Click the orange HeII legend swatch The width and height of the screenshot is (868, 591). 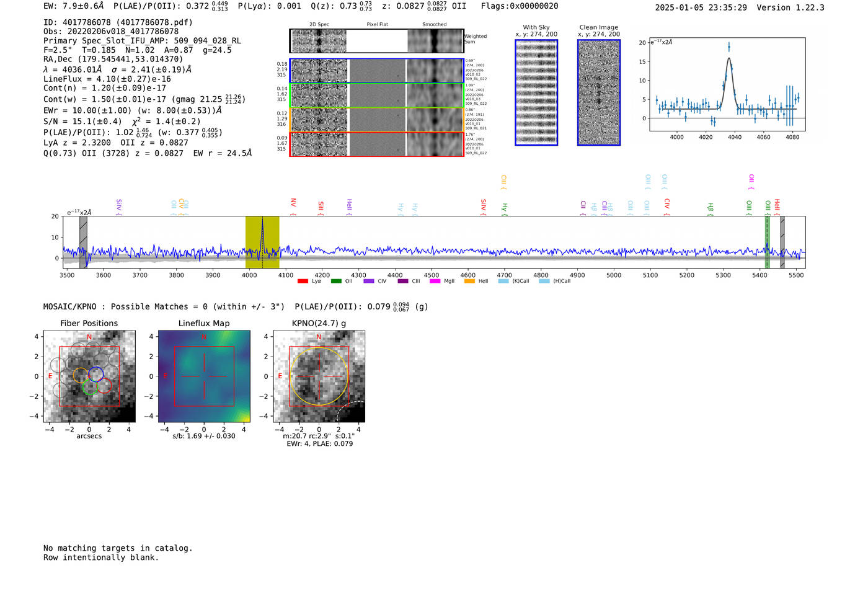point(469,281)
